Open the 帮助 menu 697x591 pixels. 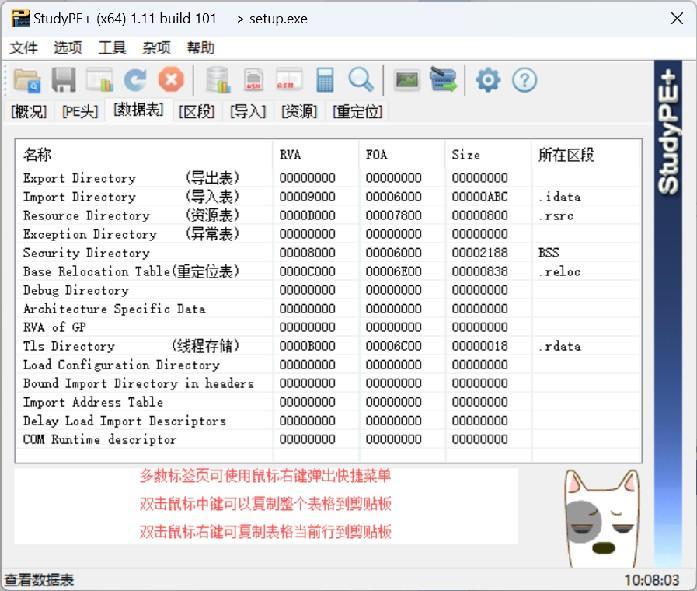coord(200,47)
